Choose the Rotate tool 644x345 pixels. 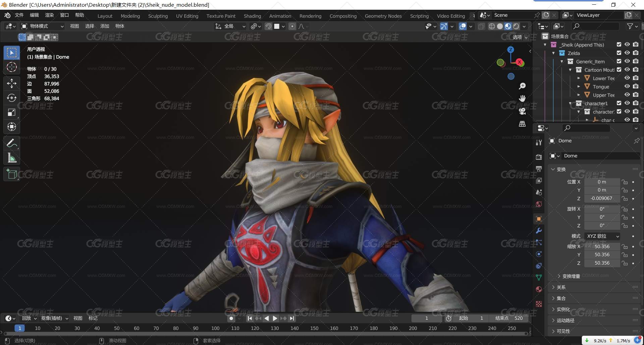(x=12, y=98)
